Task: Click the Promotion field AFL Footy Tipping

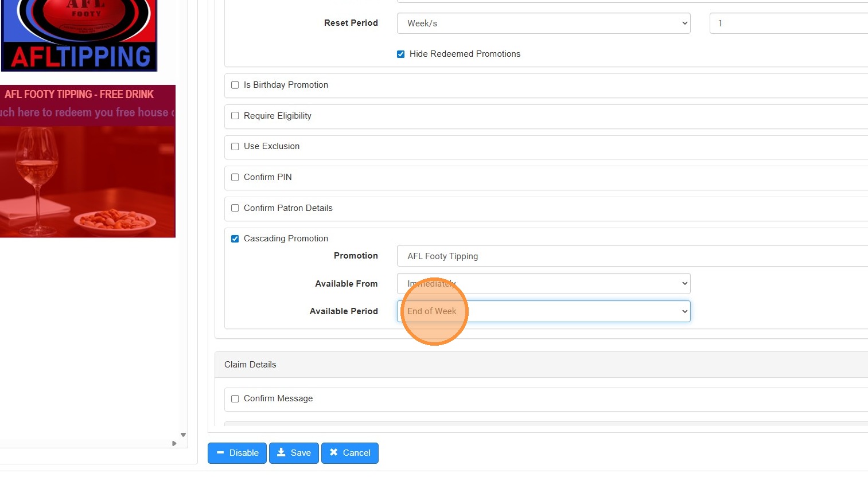Action: click(x=631, y=256)
